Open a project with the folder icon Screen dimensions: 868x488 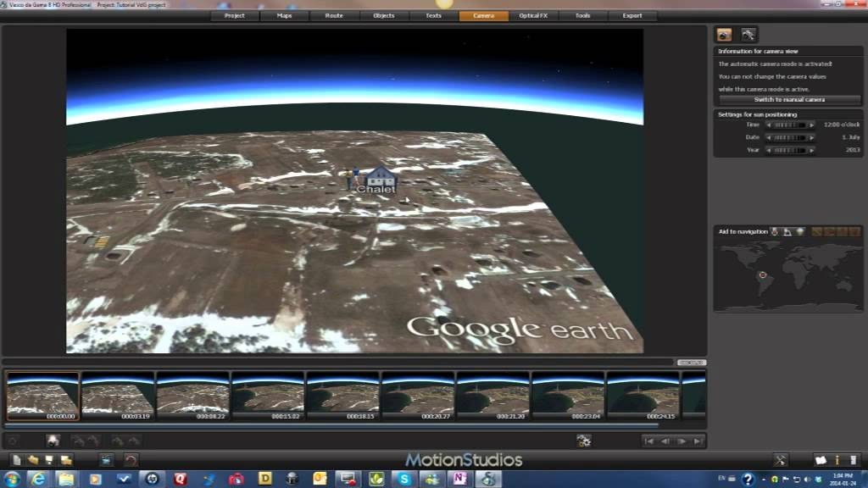coord(33,460)
